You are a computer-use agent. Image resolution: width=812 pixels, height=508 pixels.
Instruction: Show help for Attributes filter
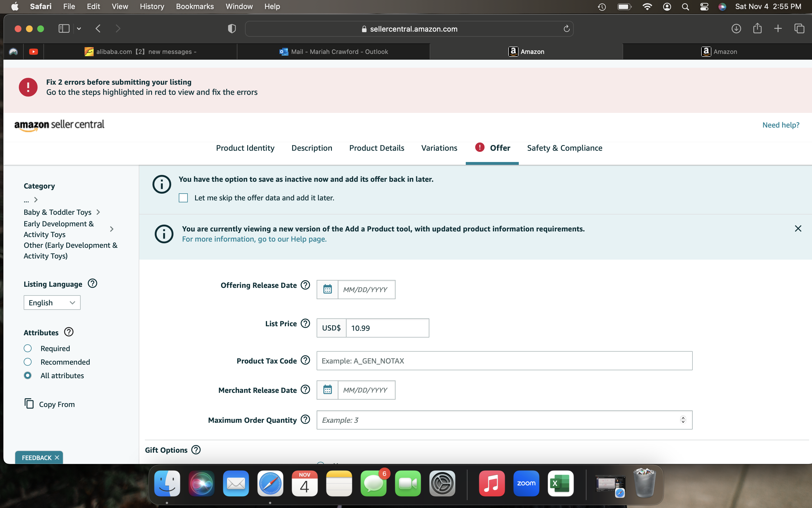coord(69,332)
